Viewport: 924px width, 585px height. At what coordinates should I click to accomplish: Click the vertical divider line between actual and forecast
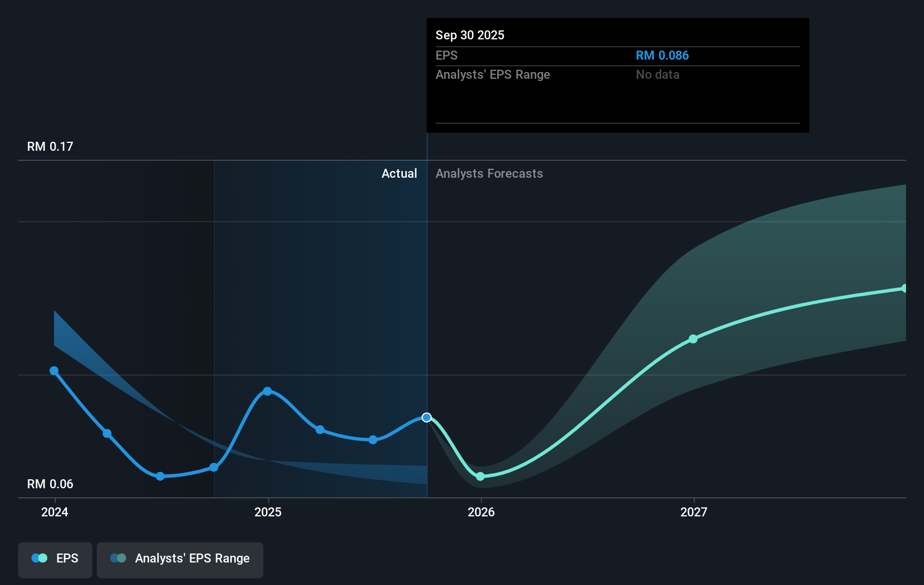pos(427,315)
